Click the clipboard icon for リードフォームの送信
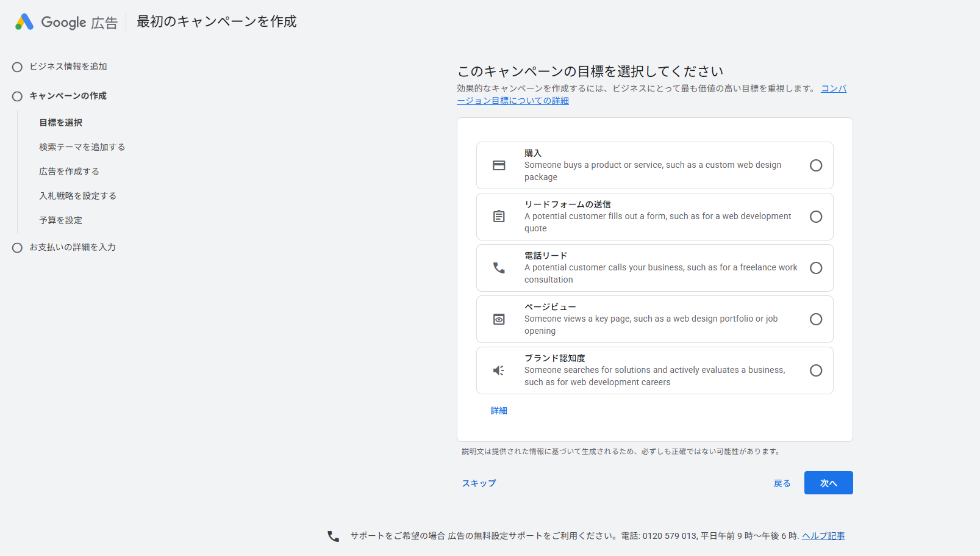Image resolution: width=980 pixels, height=556 pixels. (499, 216)
